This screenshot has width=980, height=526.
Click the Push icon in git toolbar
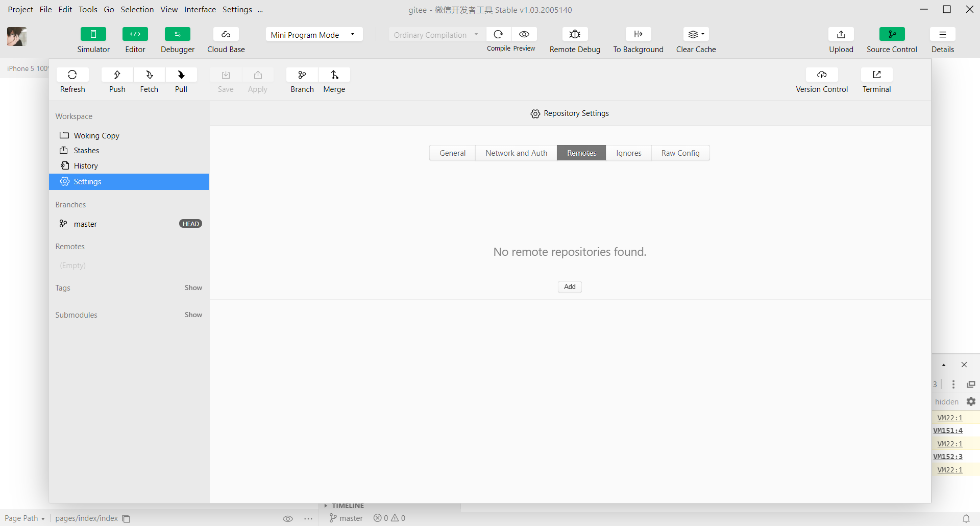click(117, 75)
